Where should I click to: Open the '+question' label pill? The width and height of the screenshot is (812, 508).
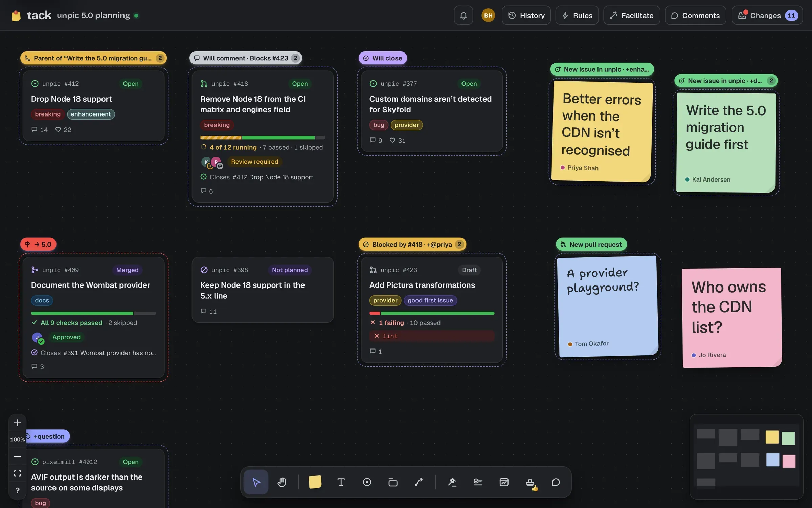tap(48, 436)
